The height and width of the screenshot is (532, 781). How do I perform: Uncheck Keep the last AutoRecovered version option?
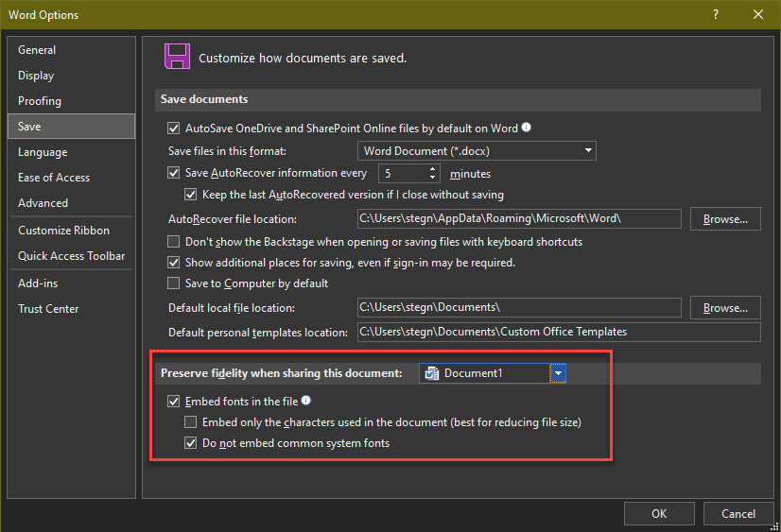coord(190,195)
